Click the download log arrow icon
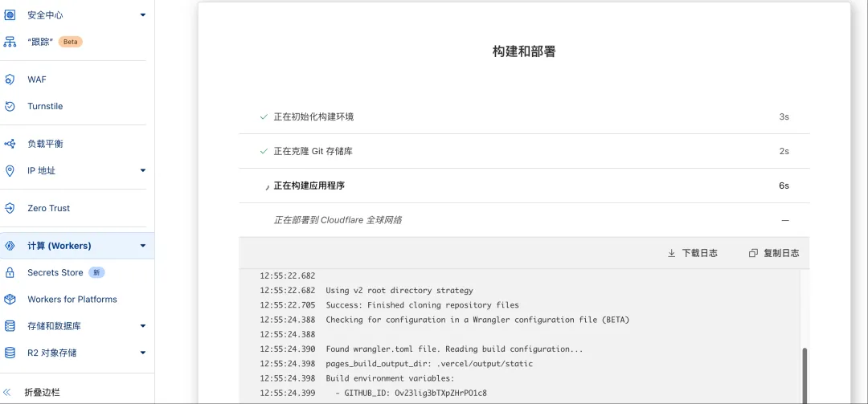The image size is (868, 404). tap(671, 253)
